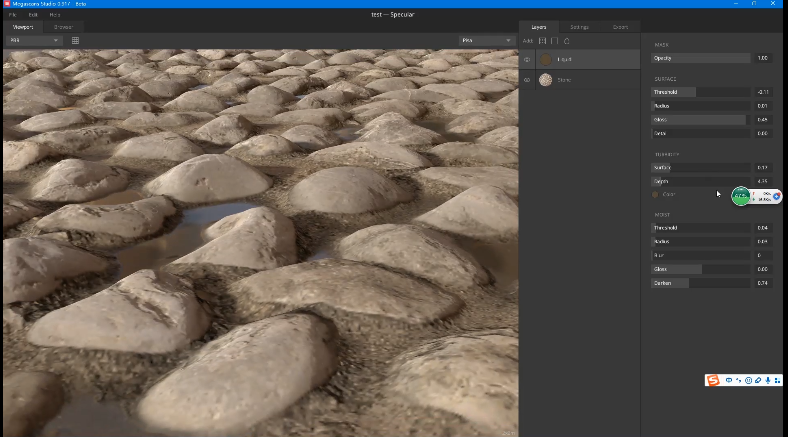788x437 pixels.
Task: Adjust the Mask Opacity slider
Action: pyautogui.click(x=701, y=58)
